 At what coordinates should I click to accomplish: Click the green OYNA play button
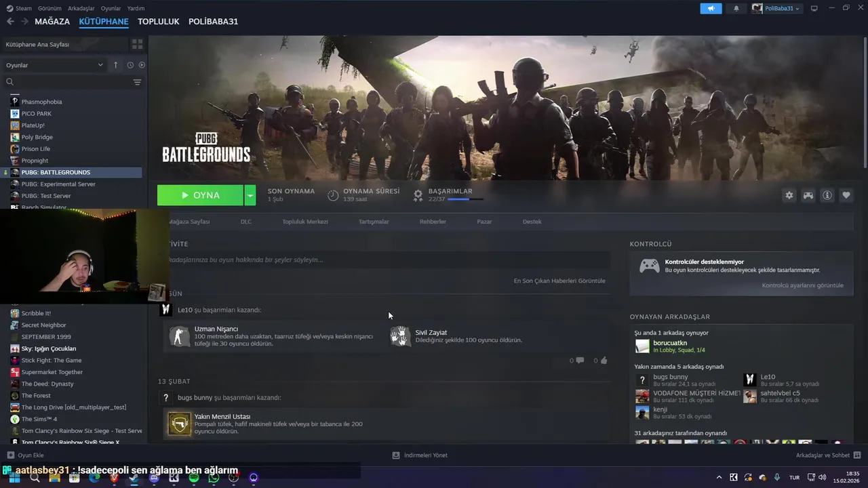[200, 195]
